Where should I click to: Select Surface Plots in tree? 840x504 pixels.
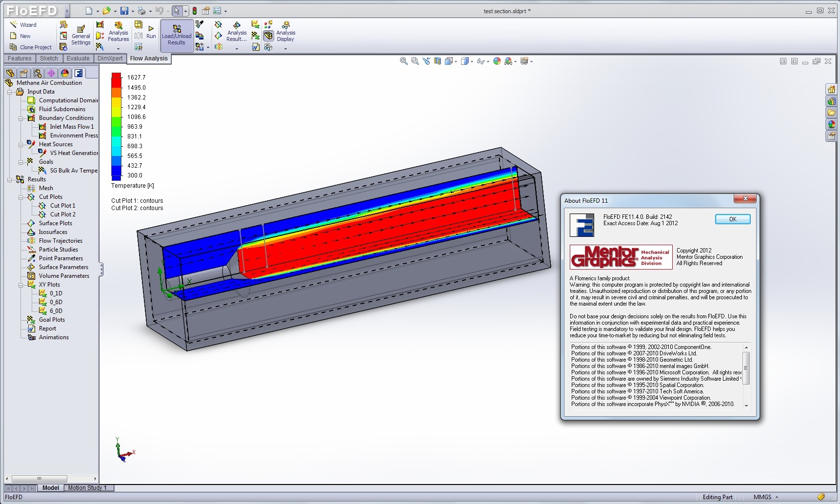[x=50, y=223]
